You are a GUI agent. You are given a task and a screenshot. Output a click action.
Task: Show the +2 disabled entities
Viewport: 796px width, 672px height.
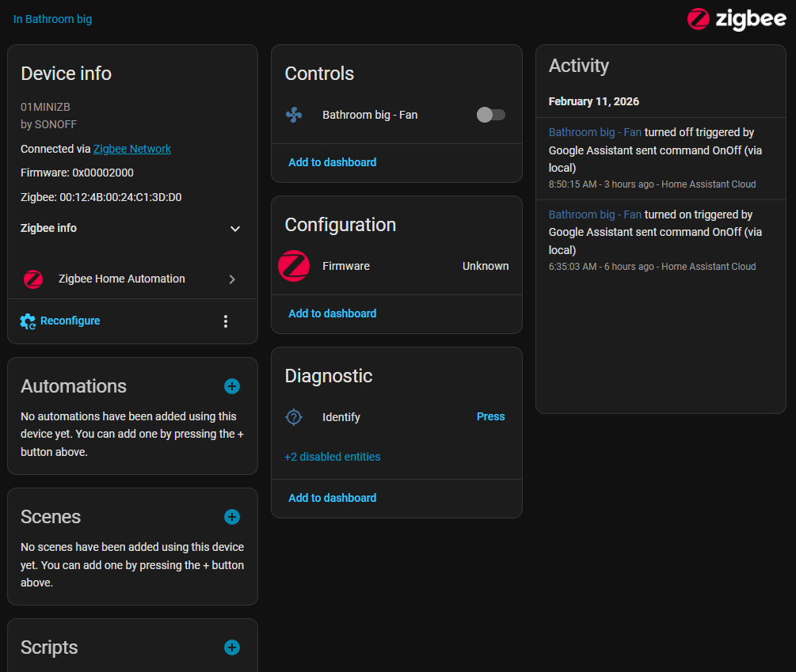[333, 457]
